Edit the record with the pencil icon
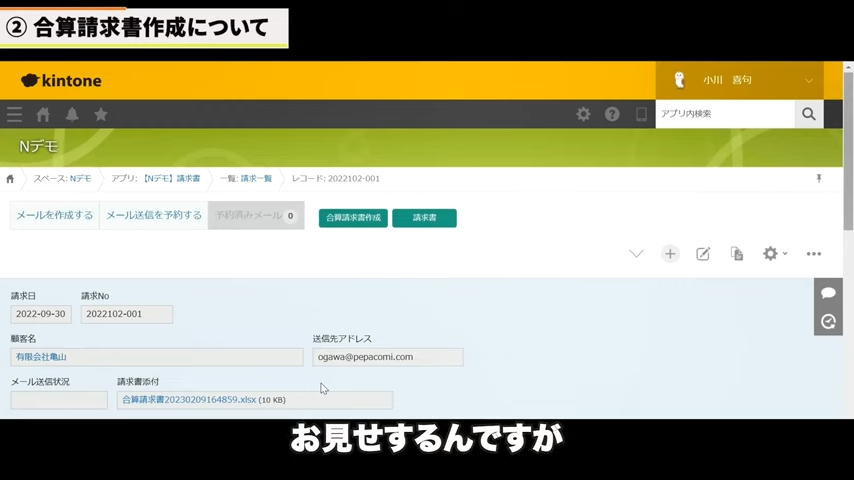This screenshot has width=854, height=480. (x=703, y=254)
